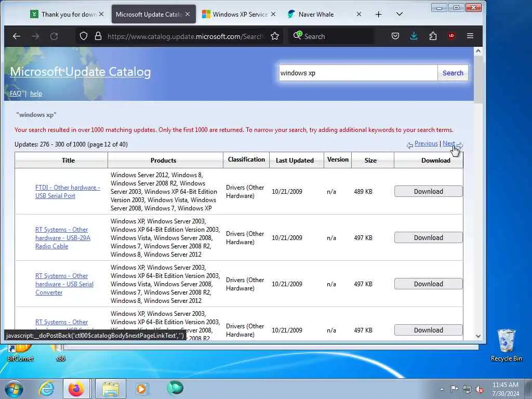The height and width of the screenshot is (399, 532).
Task: Click the catalog search field with windows xp
Action: pyautogui.click(x=358, y=73)
